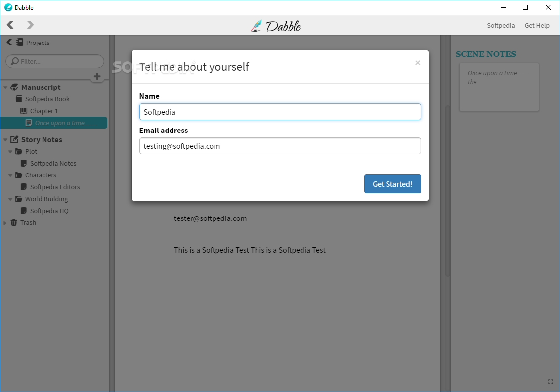Click the World Building folder icon
Image resolution: width=560 pixels, height=392 pixels.
tap(19, 199)
